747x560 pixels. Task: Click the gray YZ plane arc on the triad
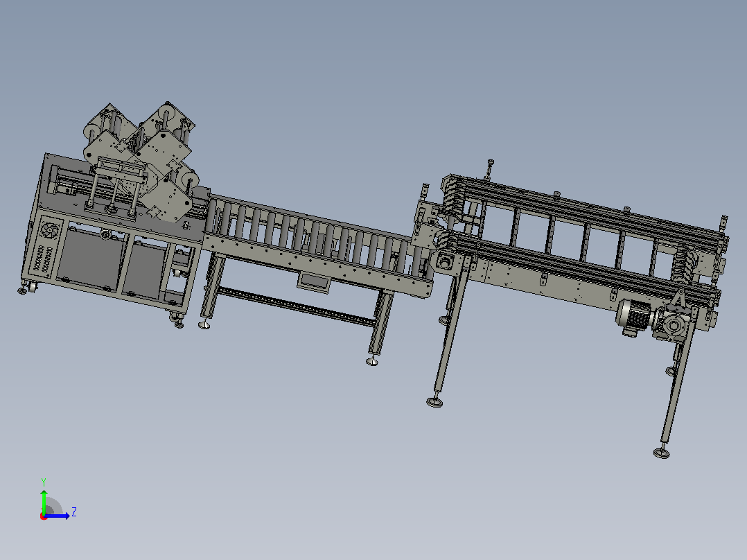tap(53, 506)
